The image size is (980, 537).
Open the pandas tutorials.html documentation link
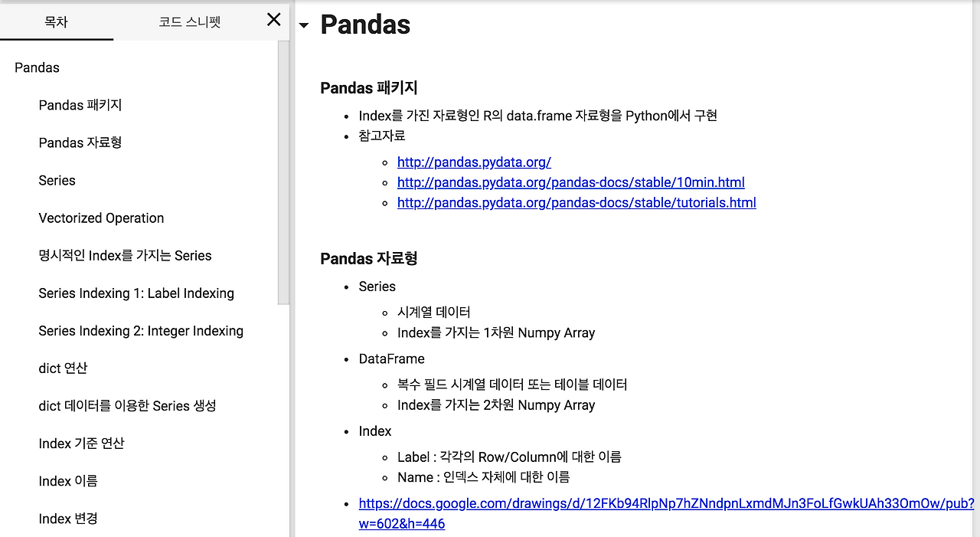577,202
